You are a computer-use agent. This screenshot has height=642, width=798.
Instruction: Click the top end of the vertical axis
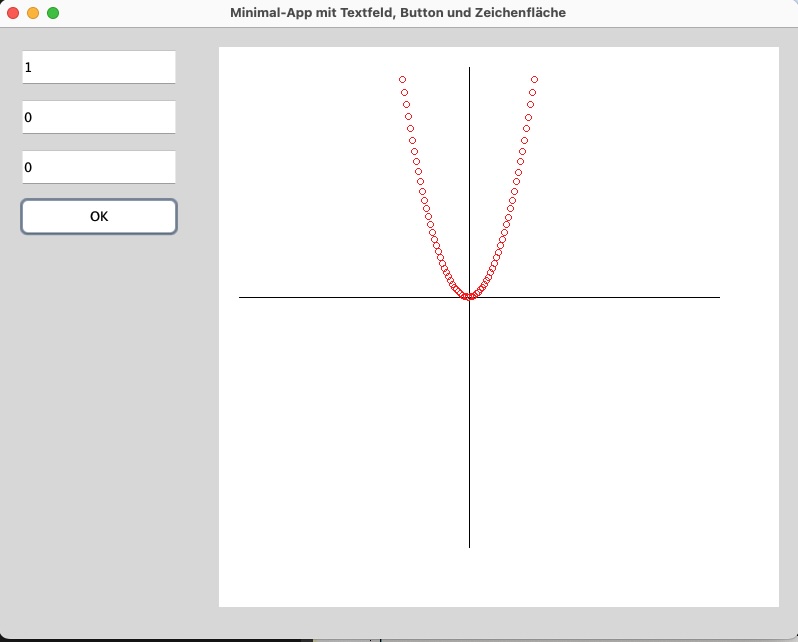coord(469,69)
